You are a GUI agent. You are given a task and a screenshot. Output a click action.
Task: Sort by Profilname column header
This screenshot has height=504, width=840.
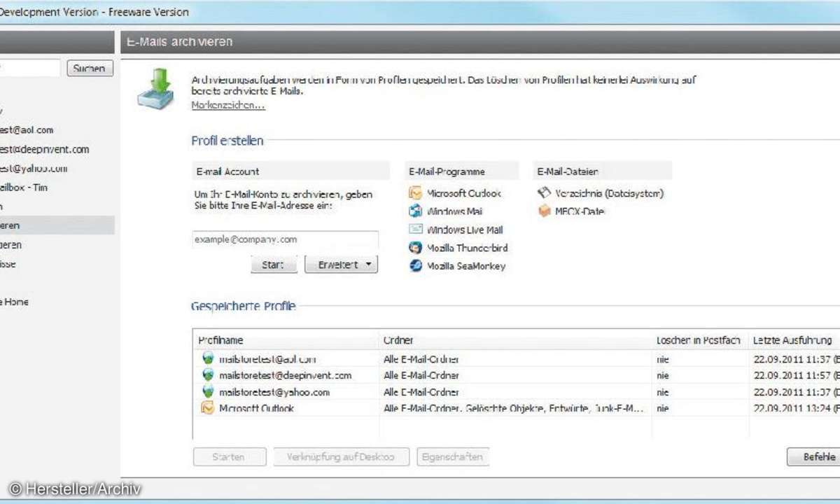click(x=286, y=340)
